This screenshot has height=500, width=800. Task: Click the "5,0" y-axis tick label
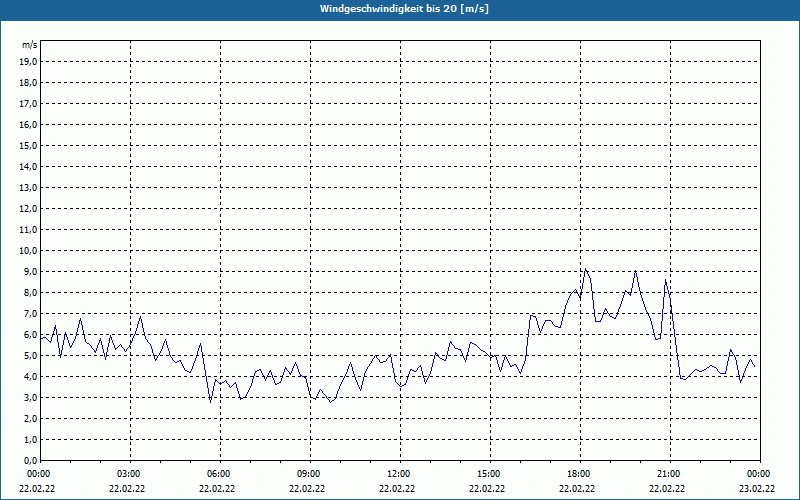tap(30, 356)
